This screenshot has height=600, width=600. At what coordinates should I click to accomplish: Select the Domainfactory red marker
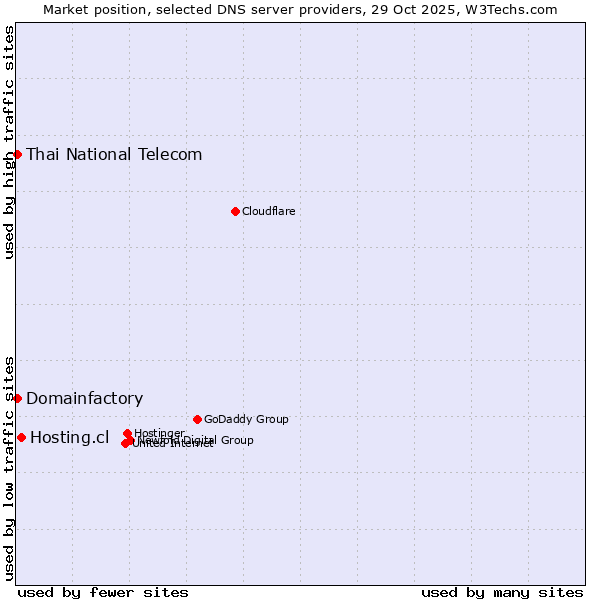(17, 398)
